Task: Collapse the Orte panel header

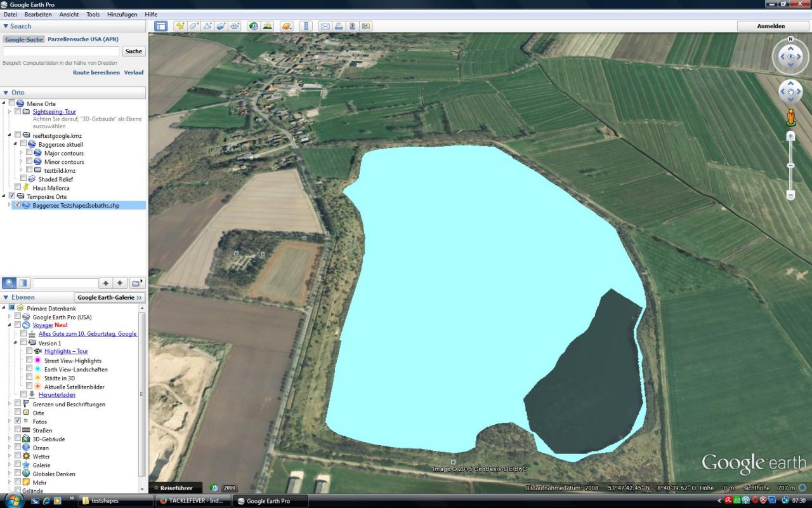Action: 6,93
